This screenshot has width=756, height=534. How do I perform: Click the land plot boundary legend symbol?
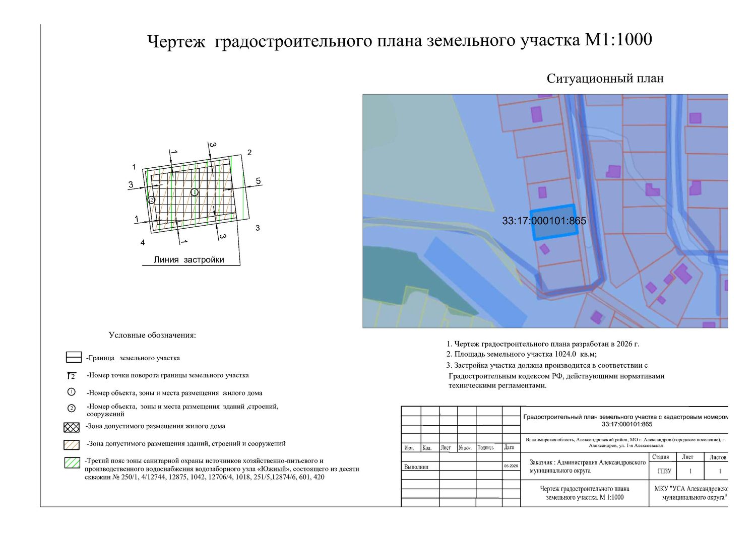74,357
